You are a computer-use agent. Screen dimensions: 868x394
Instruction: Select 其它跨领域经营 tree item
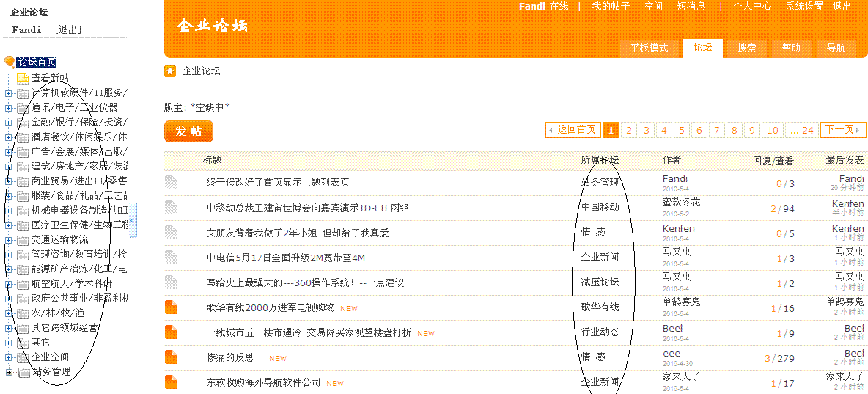(65, 328)
